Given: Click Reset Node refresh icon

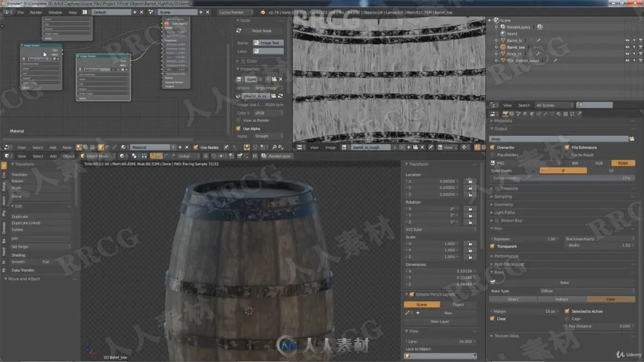Looking at the screenshot, I should pos(239,31).
